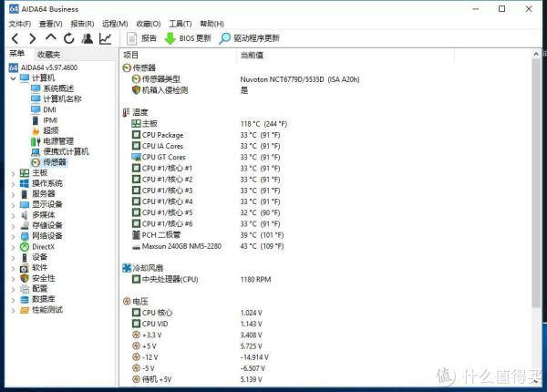Click the 性能测试 benchmark icon
547x392 pixels.
point(25,310)
